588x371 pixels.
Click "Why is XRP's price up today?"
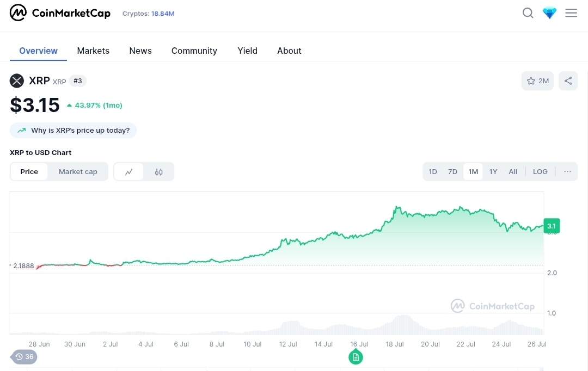pyautogui.click(x=73, y=131)
